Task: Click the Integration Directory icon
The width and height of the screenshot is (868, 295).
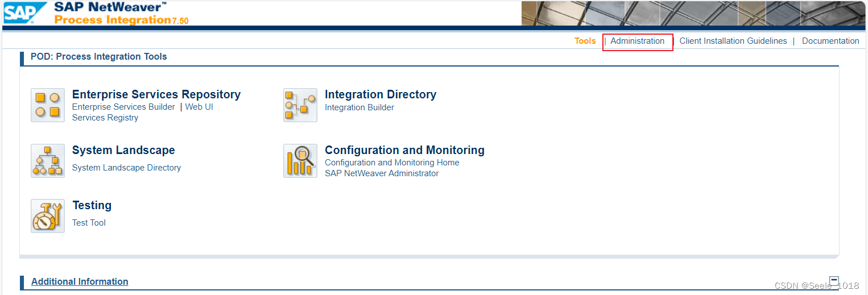Action: pos(300,105)
